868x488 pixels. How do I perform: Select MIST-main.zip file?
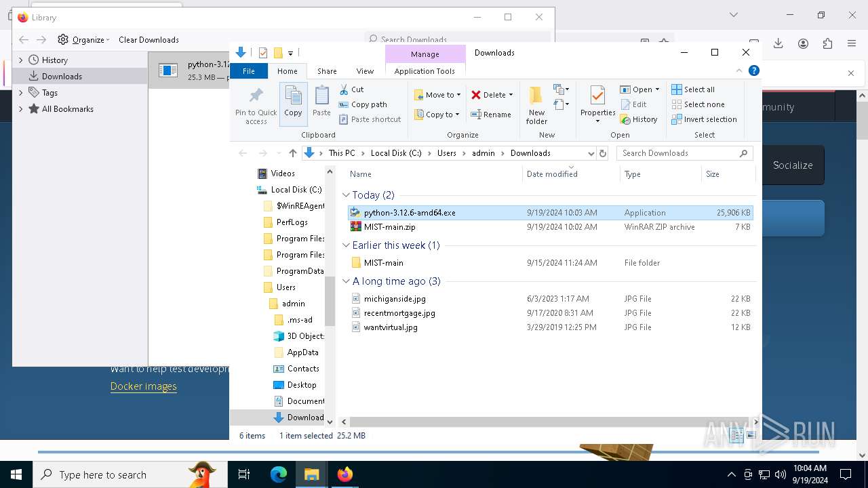[x=549, y=227]
